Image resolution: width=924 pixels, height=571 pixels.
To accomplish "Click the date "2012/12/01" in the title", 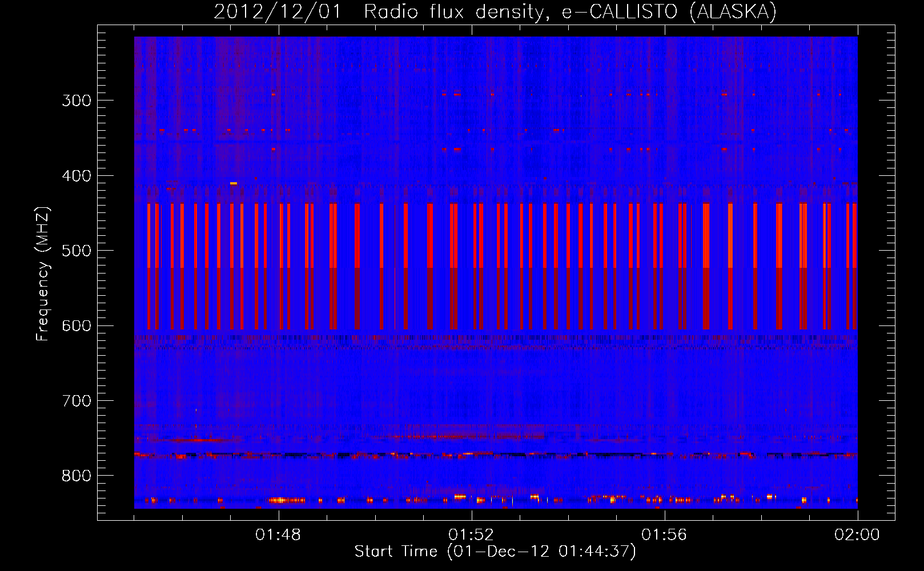I will (277, 12).
